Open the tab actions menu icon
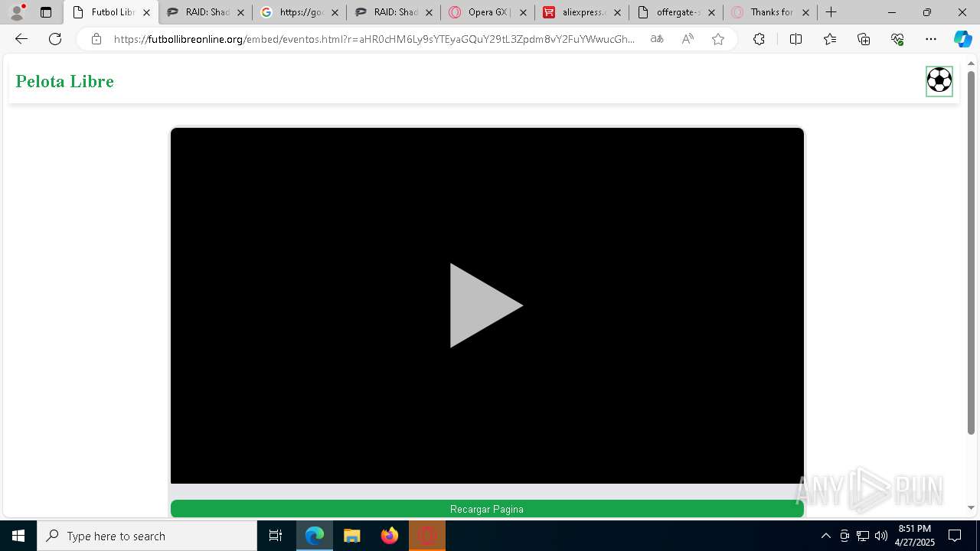This screenshot has width=980, height=551. click(x=46, y=12)
